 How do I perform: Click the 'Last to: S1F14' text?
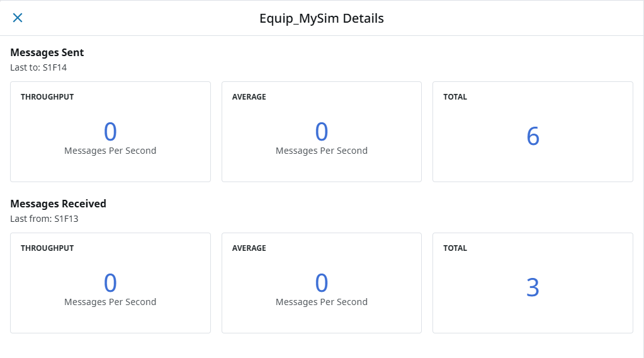pyautogui.click(x=38, y=67)
